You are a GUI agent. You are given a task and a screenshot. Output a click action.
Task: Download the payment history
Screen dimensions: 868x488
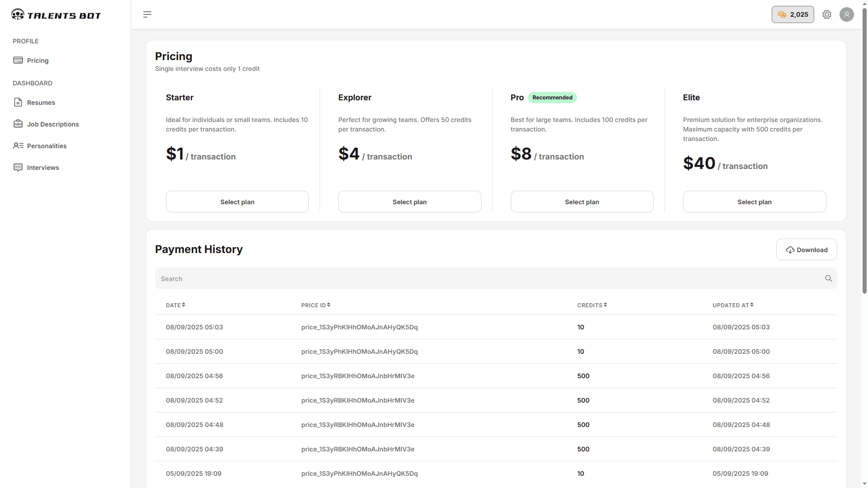[x=807, y=250]
